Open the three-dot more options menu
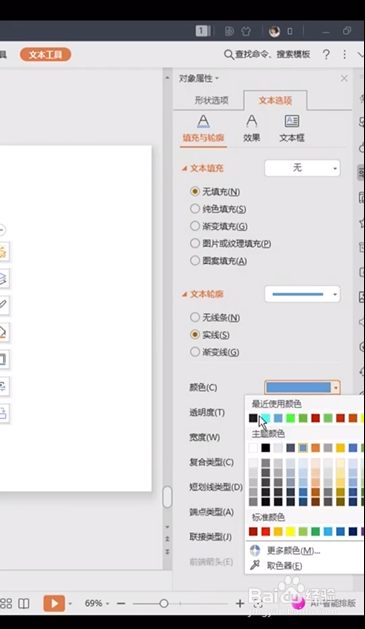 coord(345,55)
